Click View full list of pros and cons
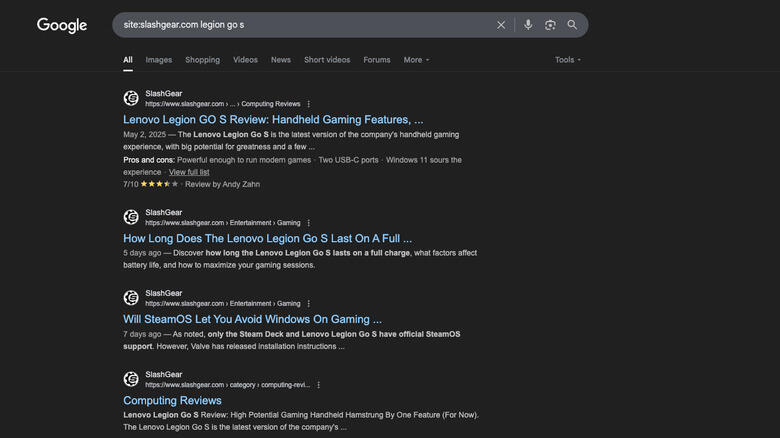780x438 pixels. tap(189, 172)
